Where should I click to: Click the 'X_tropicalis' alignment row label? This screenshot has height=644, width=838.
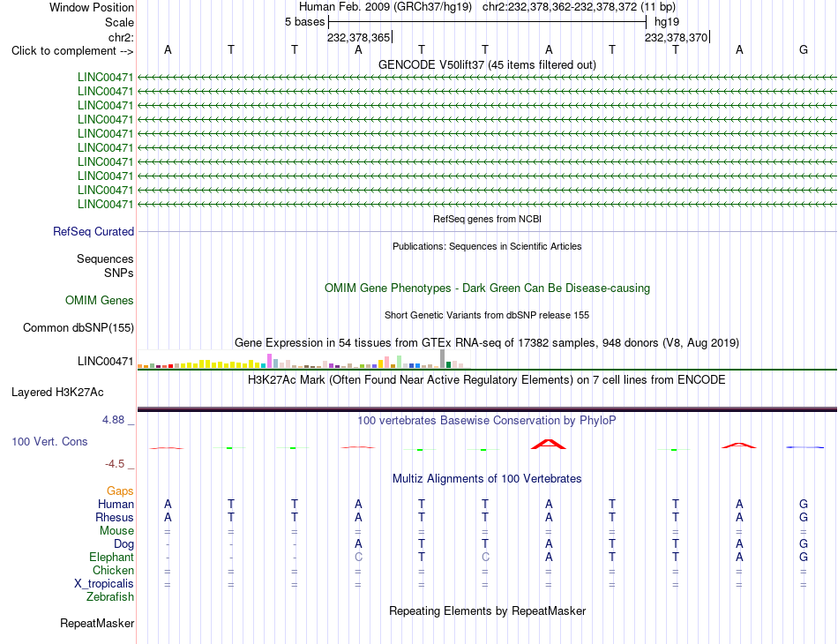coord(104,584)
